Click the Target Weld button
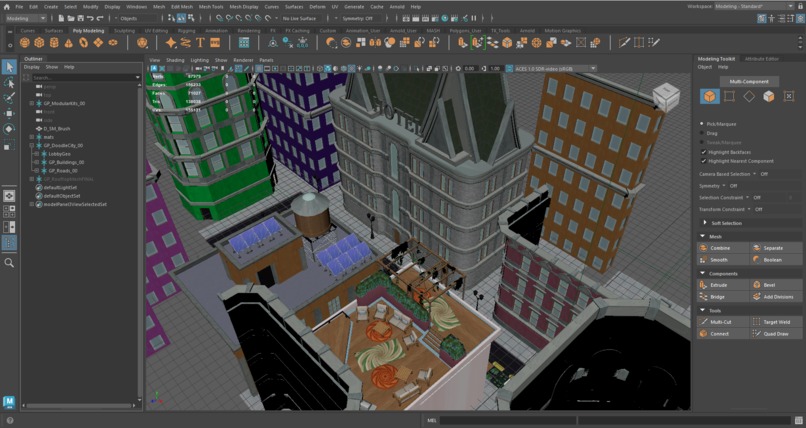Image resolution: width=806 pixels, height=428 pixels. click(776, 322)
